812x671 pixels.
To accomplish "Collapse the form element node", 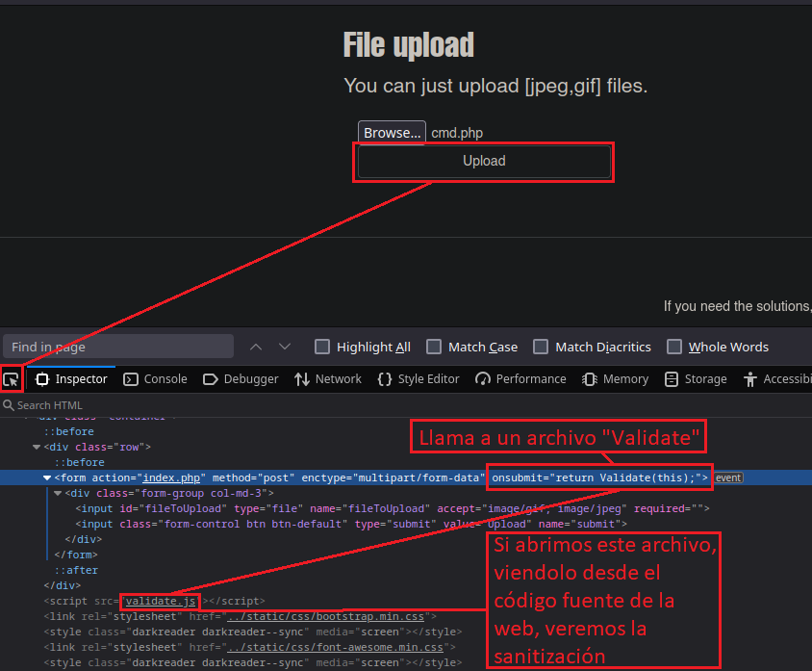I will pyautogui.click(x=47, y=477).
